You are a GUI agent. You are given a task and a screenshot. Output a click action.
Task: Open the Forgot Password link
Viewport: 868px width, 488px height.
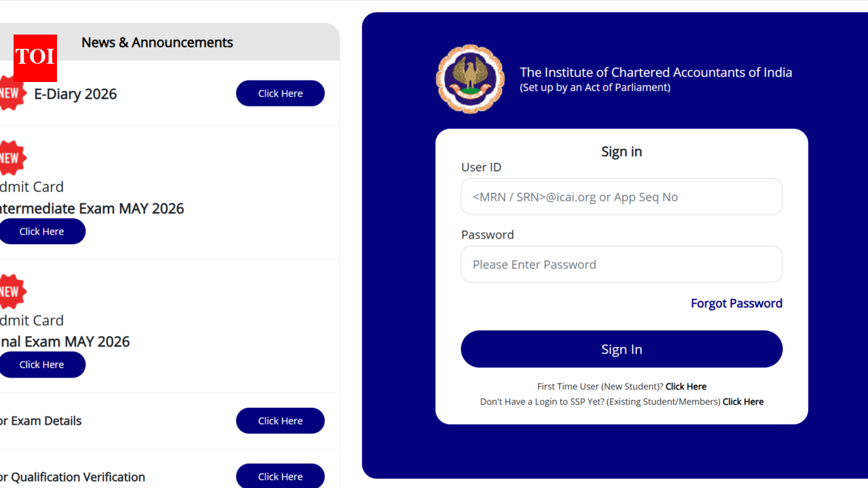coord(736,303)
